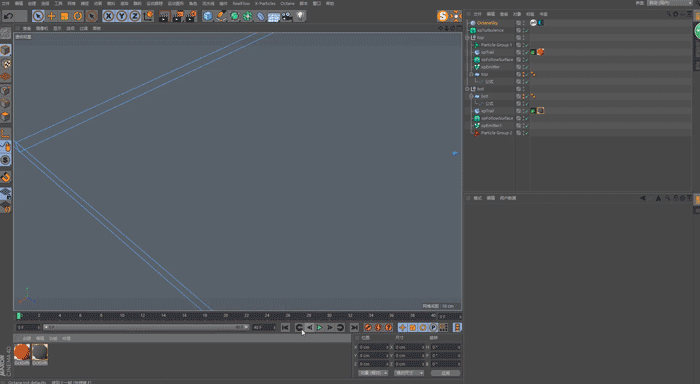Click Go to End button
700x384 pixels.
pos(354,328)
